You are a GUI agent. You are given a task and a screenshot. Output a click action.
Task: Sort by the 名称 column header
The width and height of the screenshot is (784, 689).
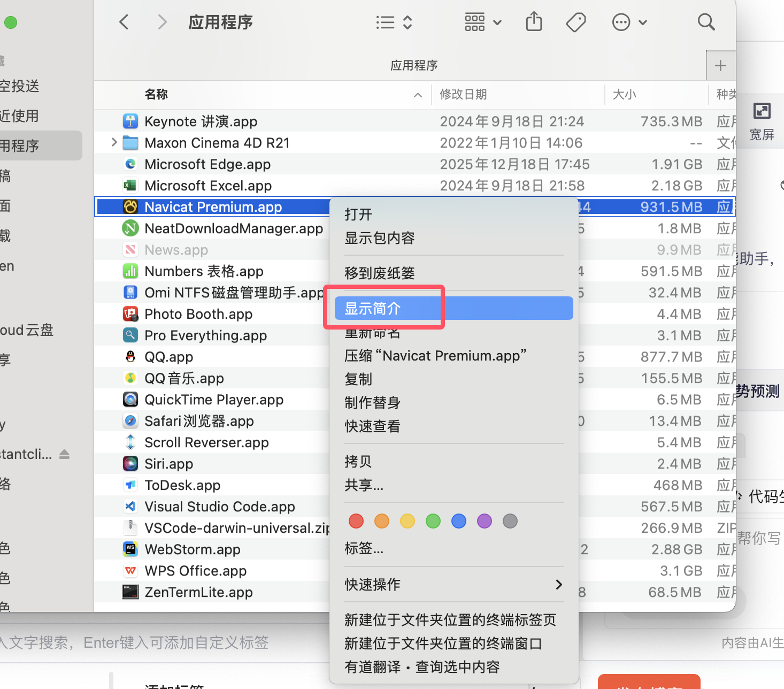(x=156, y=95)
